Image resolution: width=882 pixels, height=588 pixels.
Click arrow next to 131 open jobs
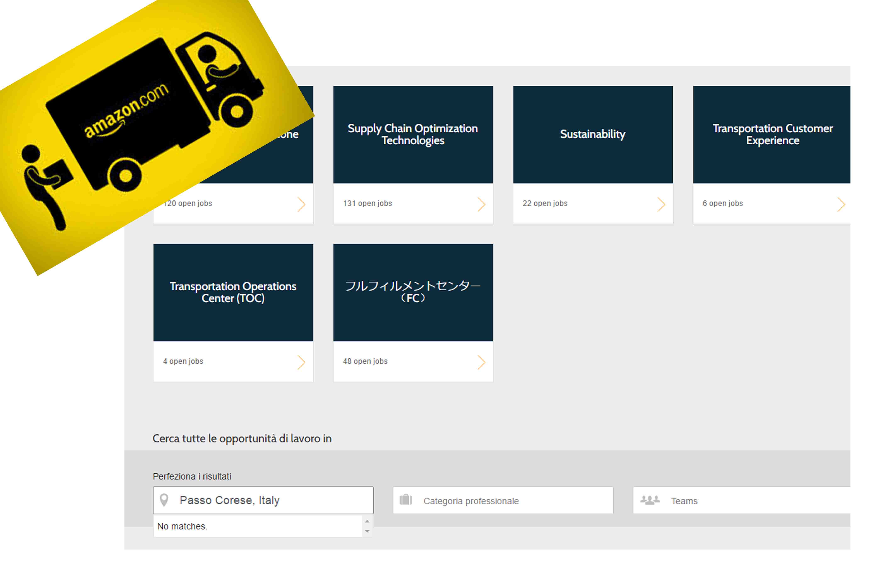coord(481,204)
